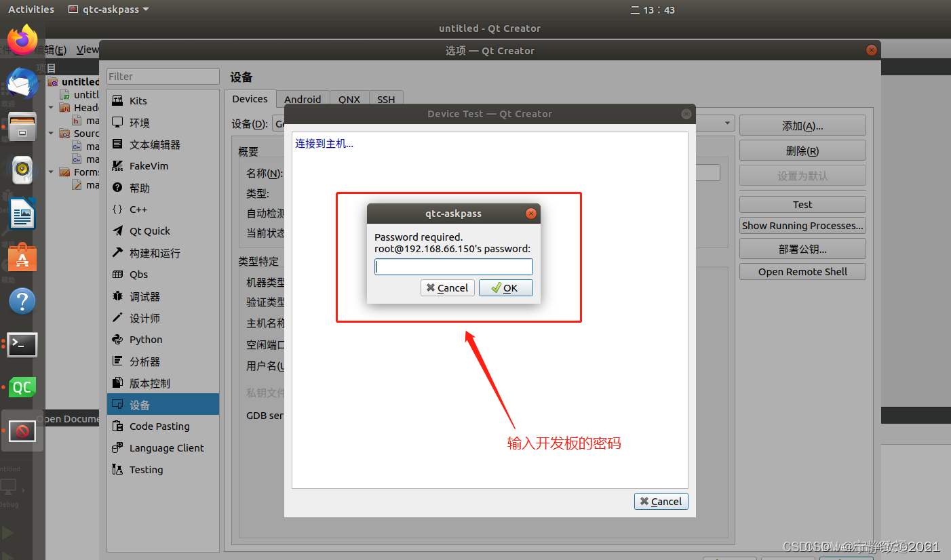Switch to the Devices tab
The image size is (951, 560).
250,99
